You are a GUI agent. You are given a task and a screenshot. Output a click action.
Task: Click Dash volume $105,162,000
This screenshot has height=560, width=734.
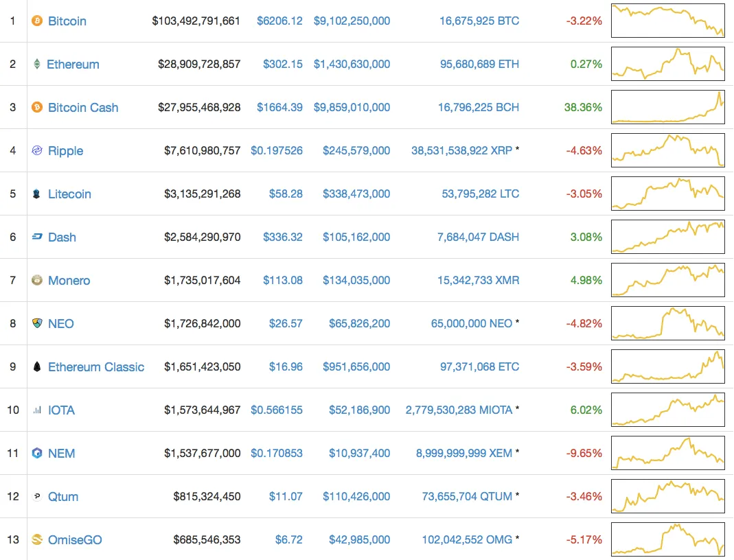click(356, 237)
